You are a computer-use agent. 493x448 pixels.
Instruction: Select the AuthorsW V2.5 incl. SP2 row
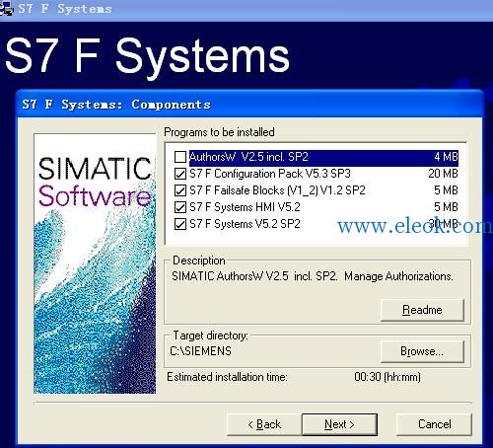323,157
